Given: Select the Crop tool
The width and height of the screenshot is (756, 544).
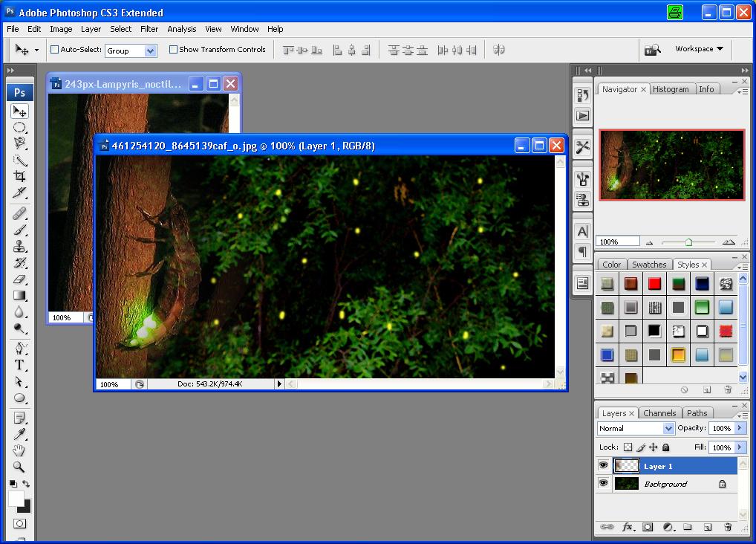Looking at the screenshot, I should (x=20, y=177).
